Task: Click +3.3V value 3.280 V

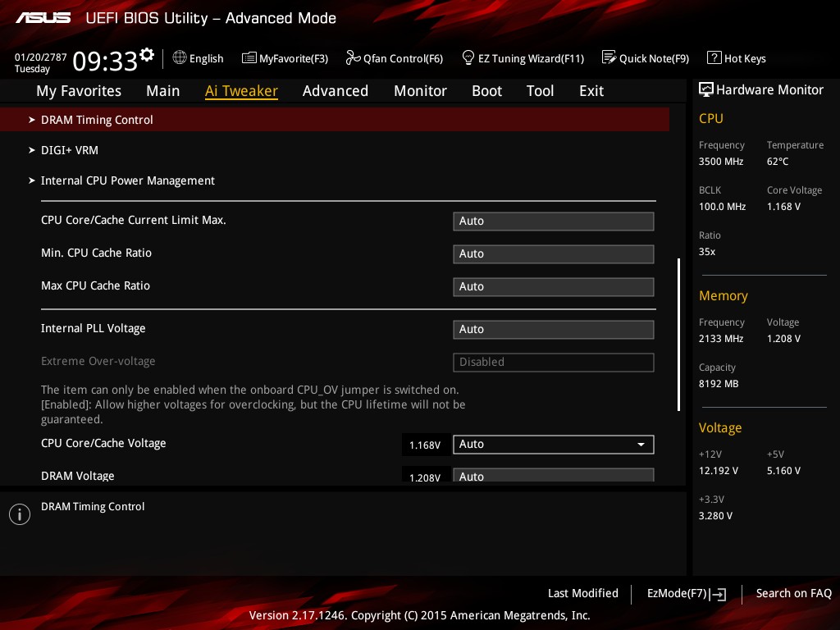Action: (715, 516)
